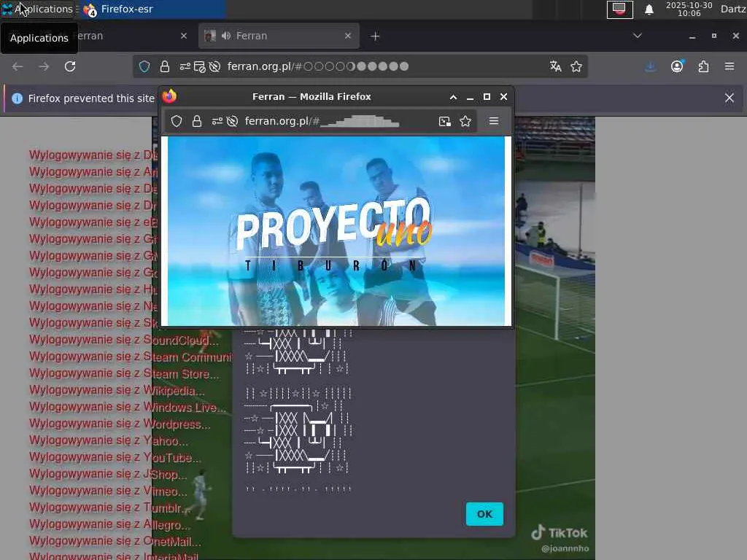Close the first Ferran tab
747x560 pixels.
(184, 36)
